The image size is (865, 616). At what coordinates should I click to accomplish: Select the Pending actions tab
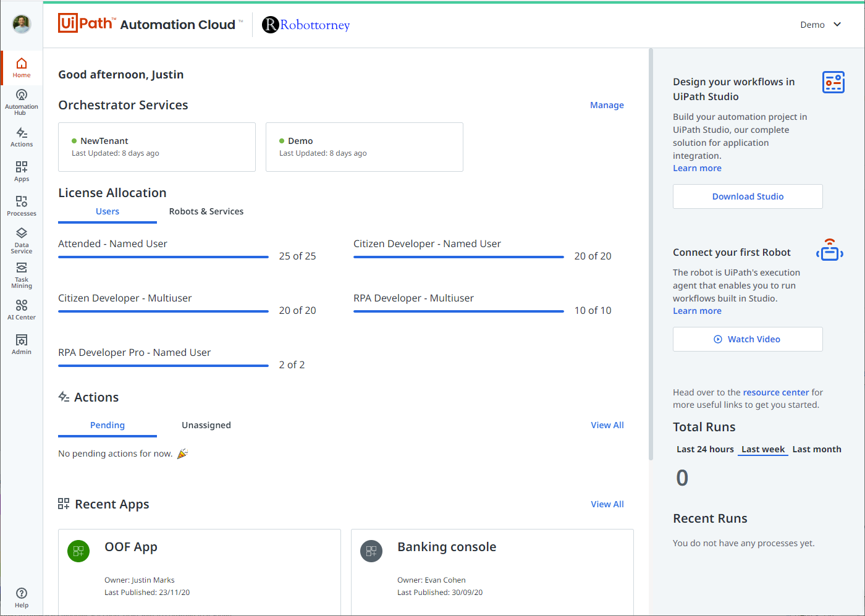(x=108, y=426)
